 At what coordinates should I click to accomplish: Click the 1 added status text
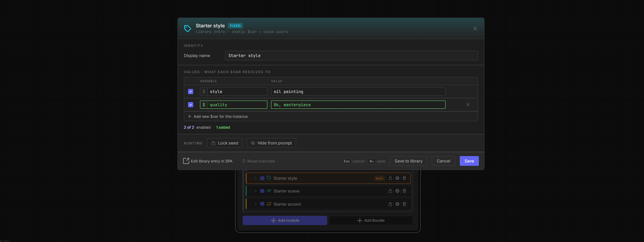click(x=223, y=128)
